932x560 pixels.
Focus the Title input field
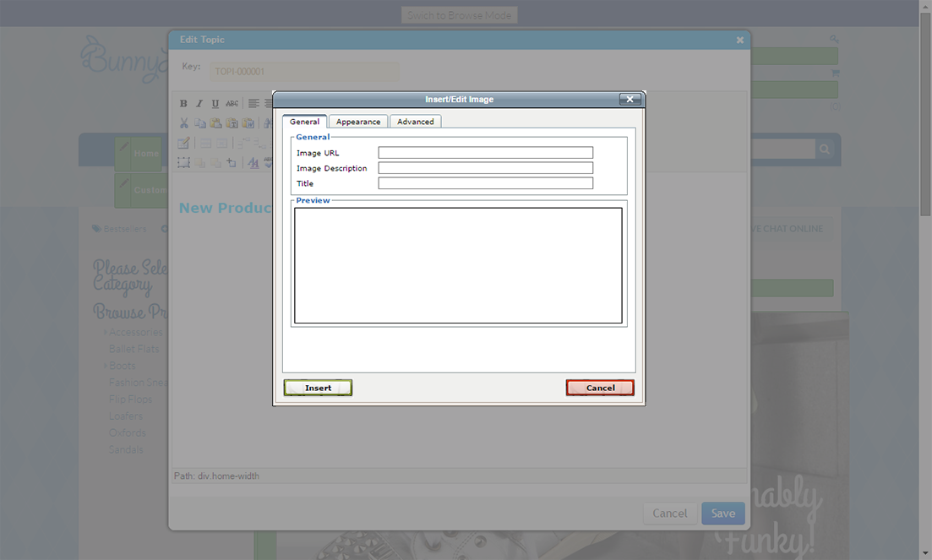(x=486, y=183)
